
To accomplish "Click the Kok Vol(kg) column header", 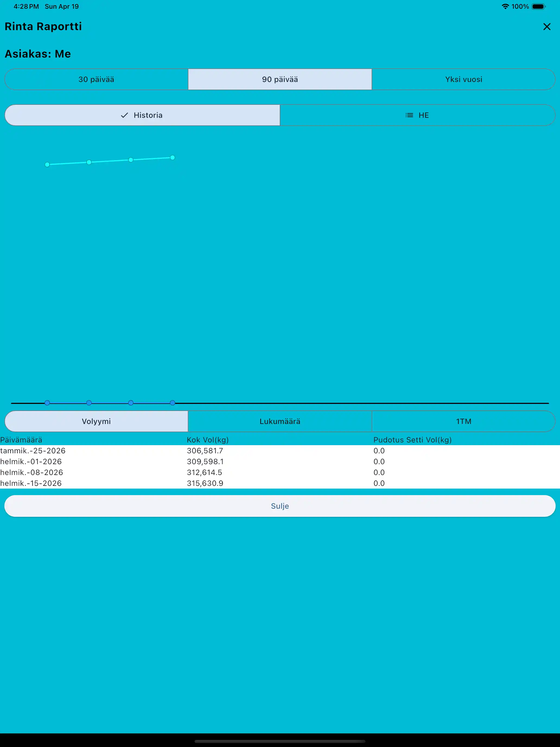I will point(208,440).
